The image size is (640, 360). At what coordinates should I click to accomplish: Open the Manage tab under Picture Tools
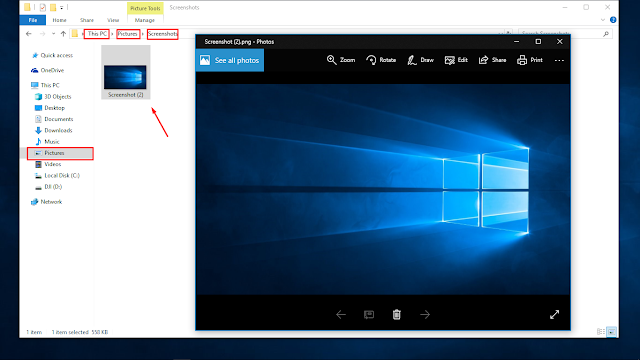click(145, 20)
